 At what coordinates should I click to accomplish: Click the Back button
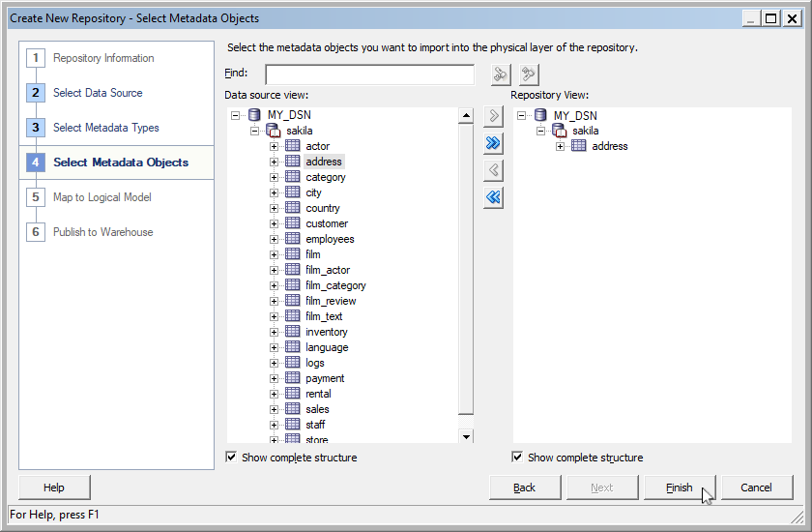525,488
